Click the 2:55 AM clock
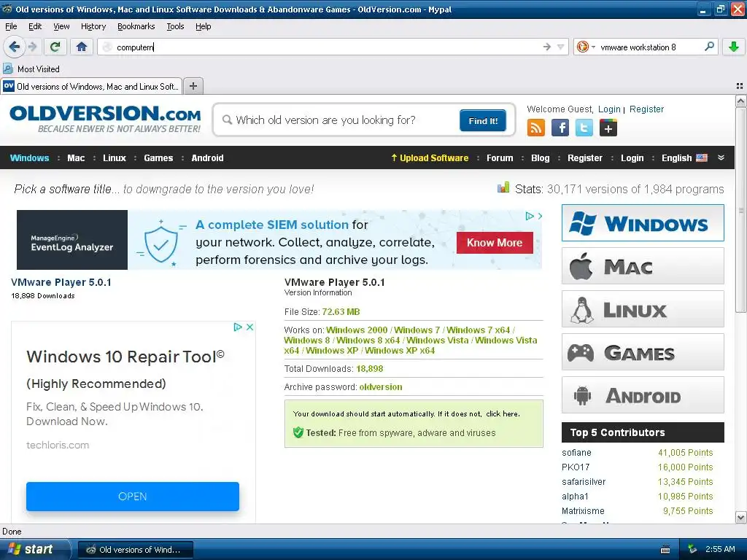This screenshot has width=747, height=560. [x=720, y=550]
